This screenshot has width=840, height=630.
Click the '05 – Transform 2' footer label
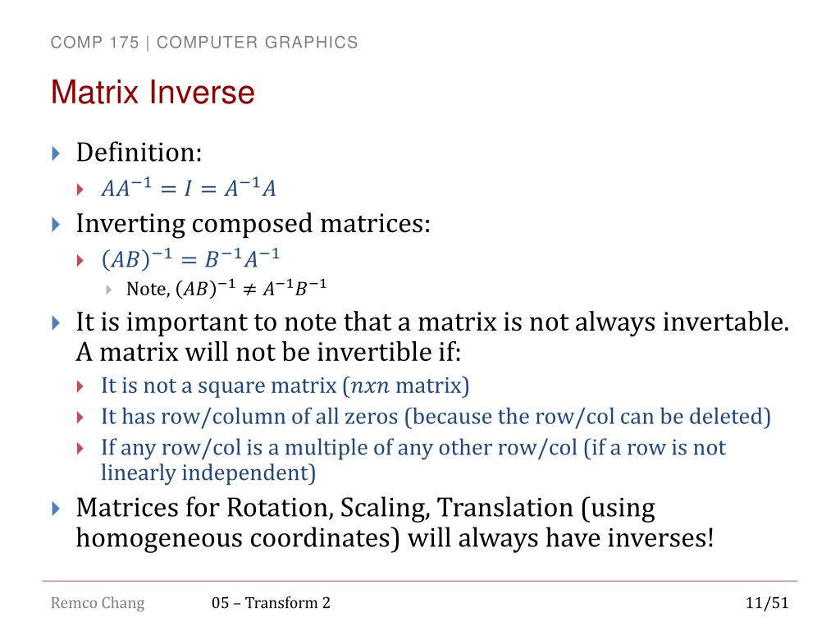click(271, 603)
